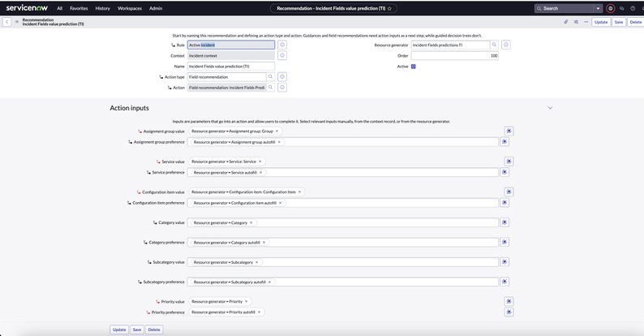Look up Resource generator with magnifier icon
This screenshot has width=644, height=336.
[495, 45]
